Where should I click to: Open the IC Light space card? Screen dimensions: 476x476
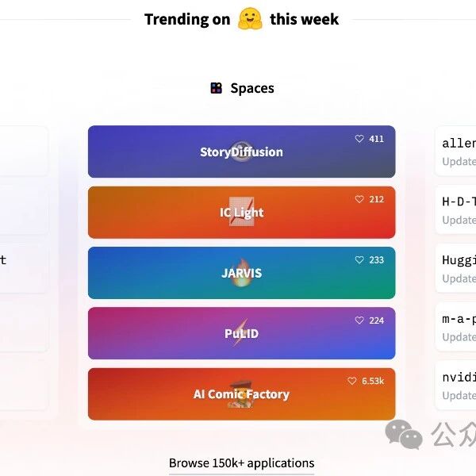point(241,213)
